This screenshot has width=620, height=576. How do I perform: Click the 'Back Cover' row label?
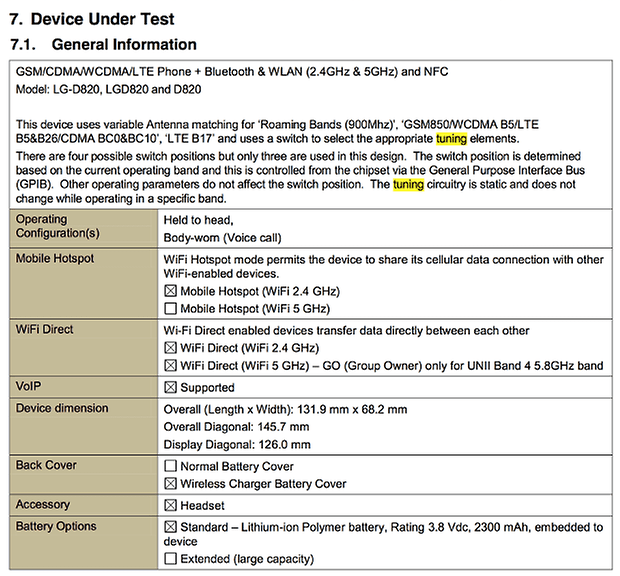coord(46,465)
